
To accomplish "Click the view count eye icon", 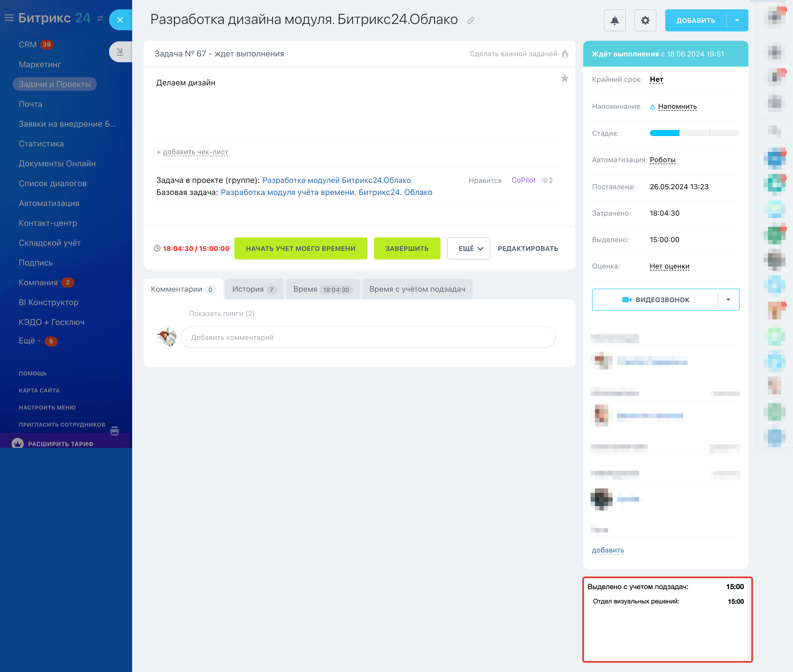I will (545, 180).
